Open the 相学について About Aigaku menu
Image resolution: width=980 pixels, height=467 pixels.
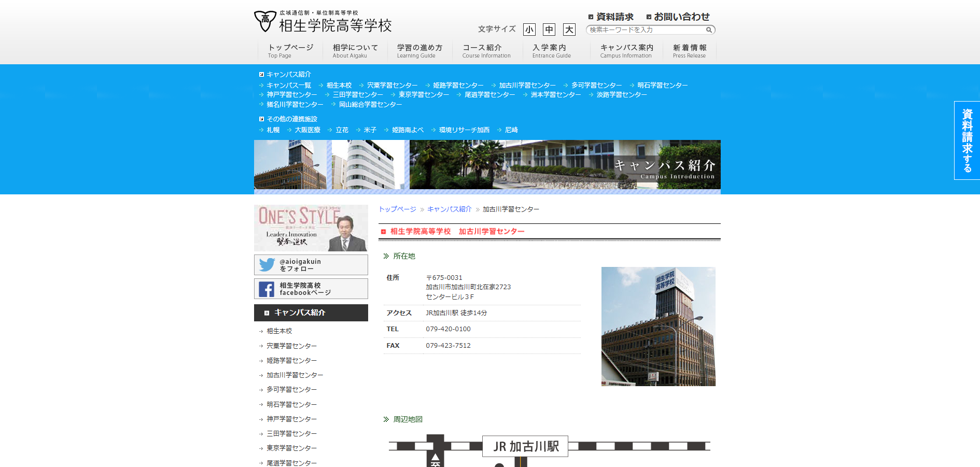pyautogui.click(x=355, y=51)
